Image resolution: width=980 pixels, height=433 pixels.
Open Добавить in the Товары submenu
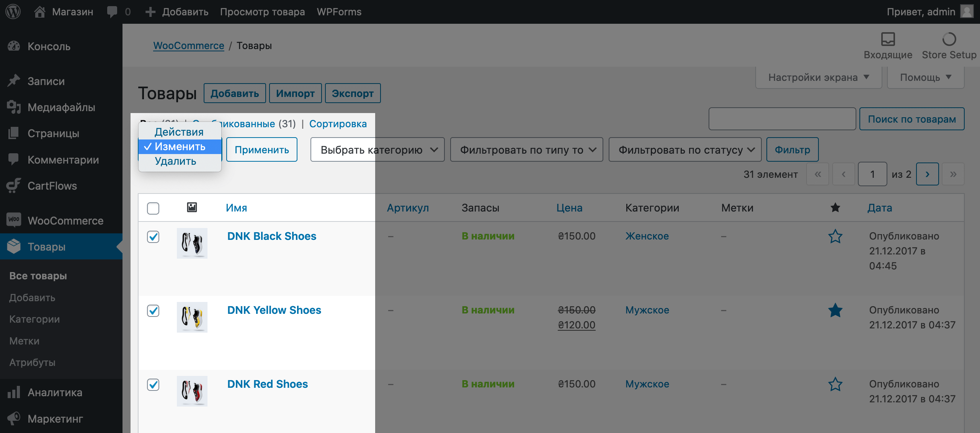coord(32,298)
